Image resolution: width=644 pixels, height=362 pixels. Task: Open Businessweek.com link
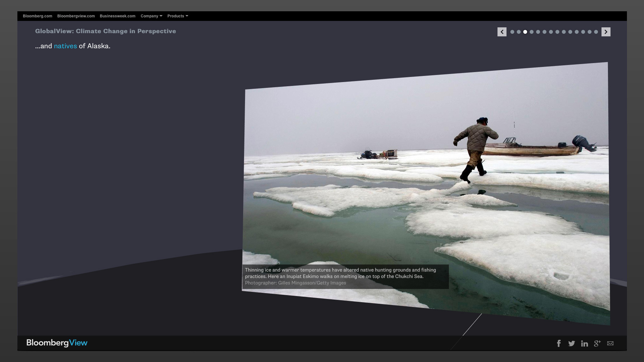pos(118,16)
